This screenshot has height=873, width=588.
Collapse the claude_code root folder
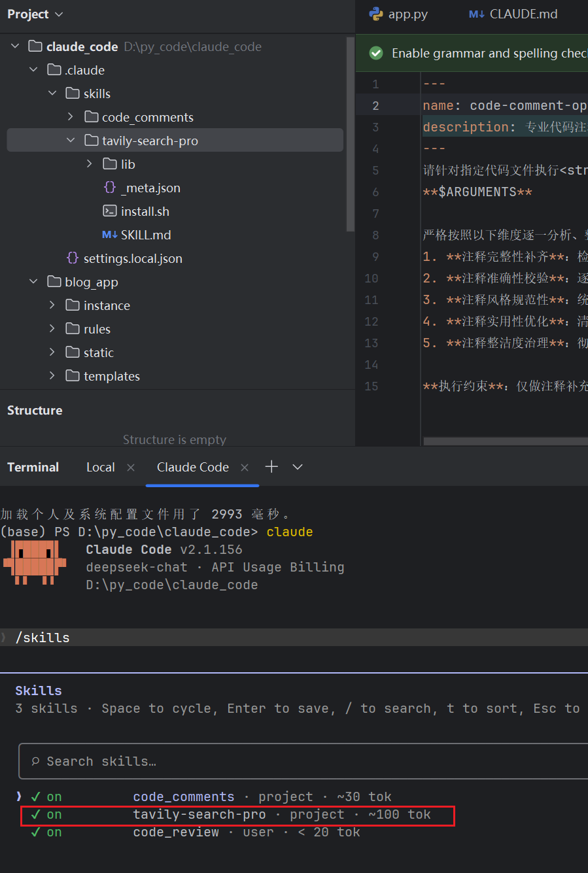(16, 46)
